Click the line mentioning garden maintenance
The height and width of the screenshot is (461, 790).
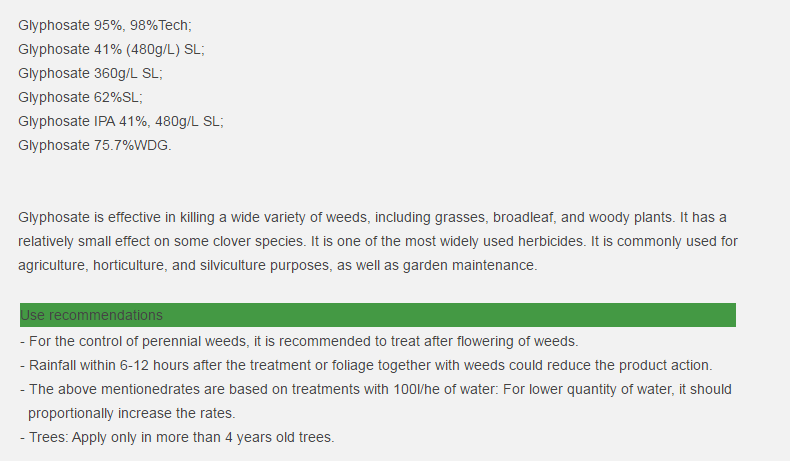pos(278,266)
